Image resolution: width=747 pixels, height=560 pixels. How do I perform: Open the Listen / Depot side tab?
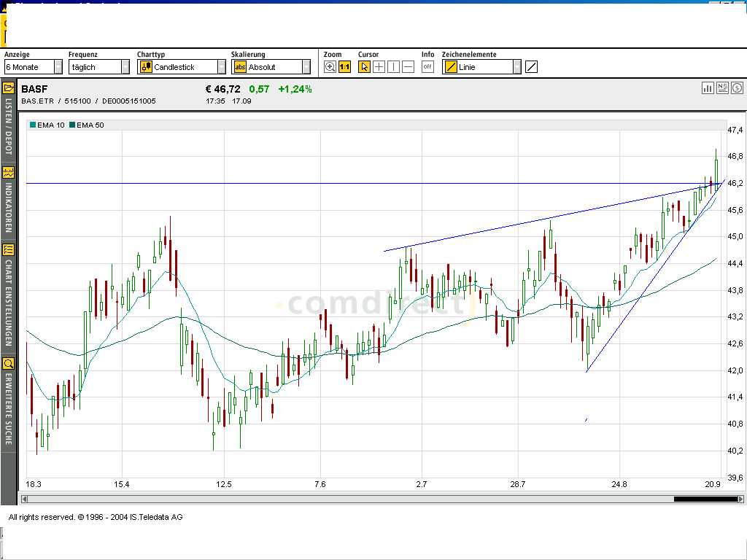point(9,120)
